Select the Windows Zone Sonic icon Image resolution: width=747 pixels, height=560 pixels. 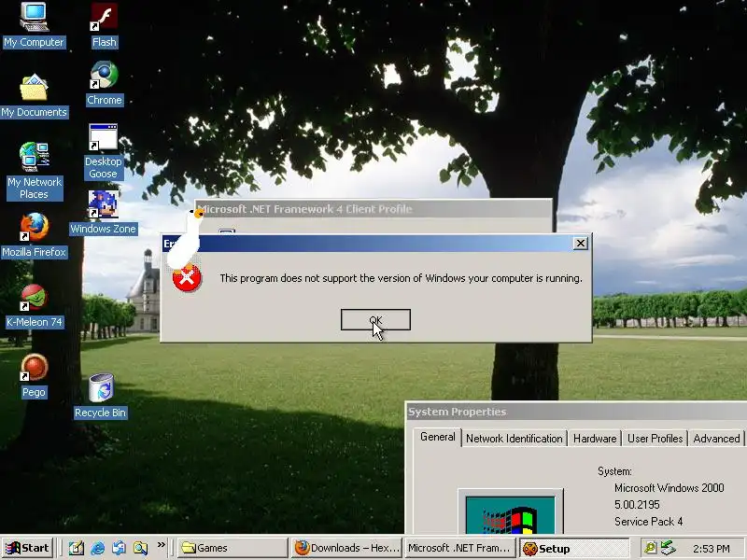point(104,213)
